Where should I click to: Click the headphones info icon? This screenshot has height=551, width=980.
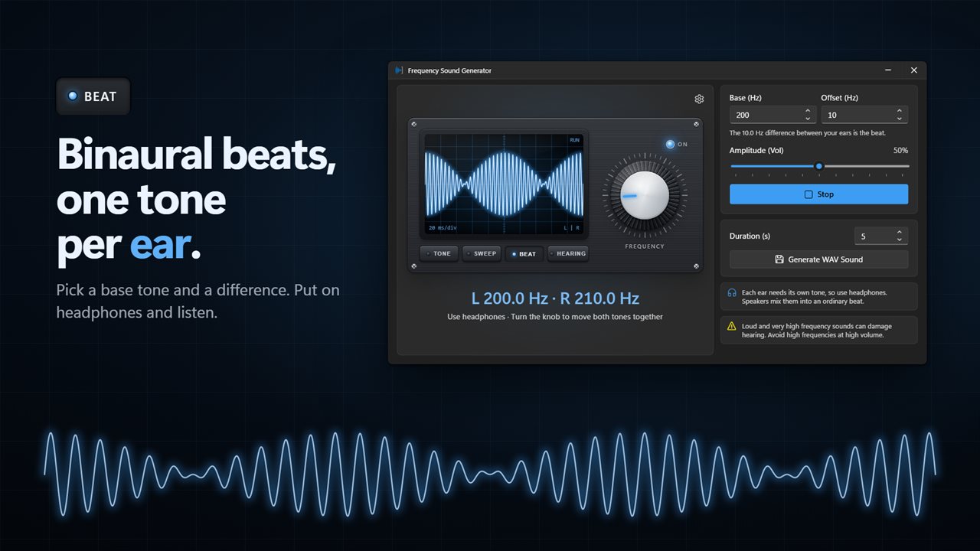click(x=732, y=292)
